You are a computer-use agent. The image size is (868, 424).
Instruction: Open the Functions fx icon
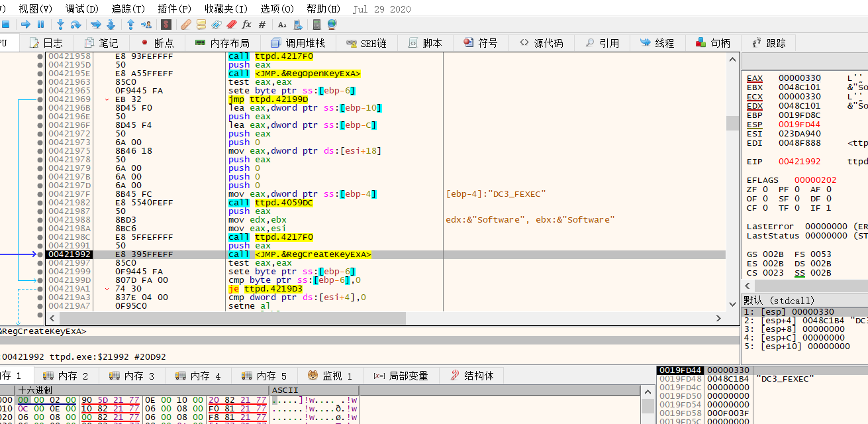[247, 25]
